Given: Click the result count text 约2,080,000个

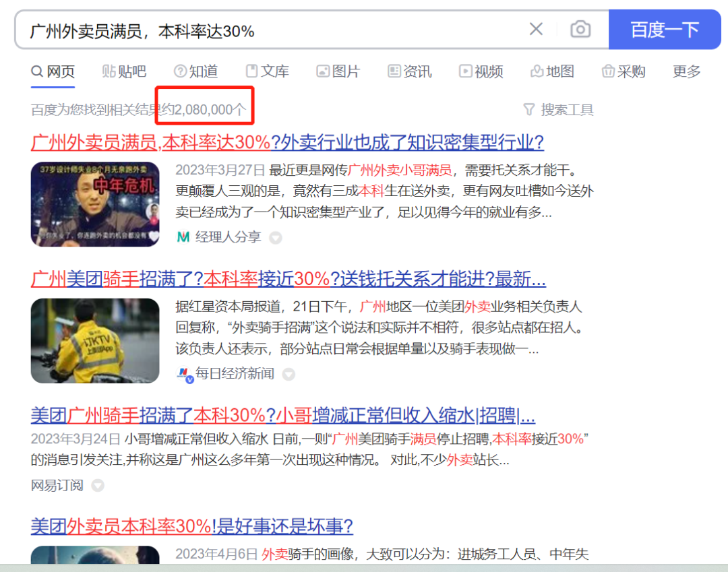Looking at the screenshot, I should [204, 110].
